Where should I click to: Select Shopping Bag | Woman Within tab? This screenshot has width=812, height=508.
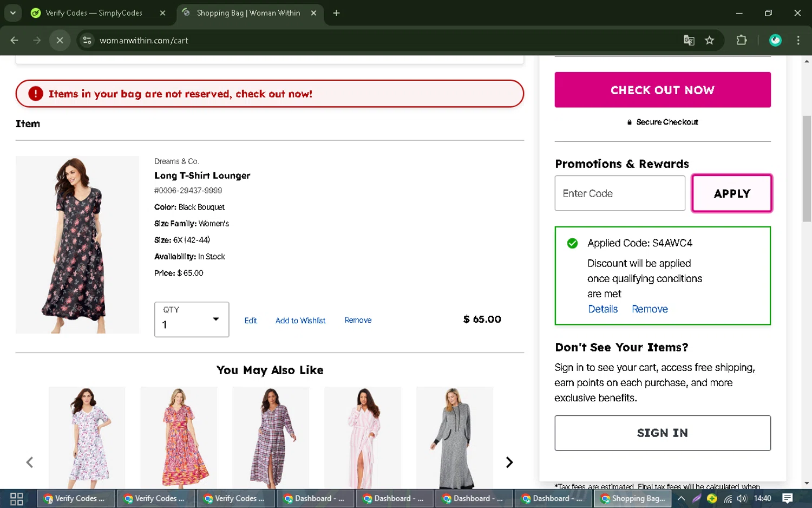click(x=248, y=13)
